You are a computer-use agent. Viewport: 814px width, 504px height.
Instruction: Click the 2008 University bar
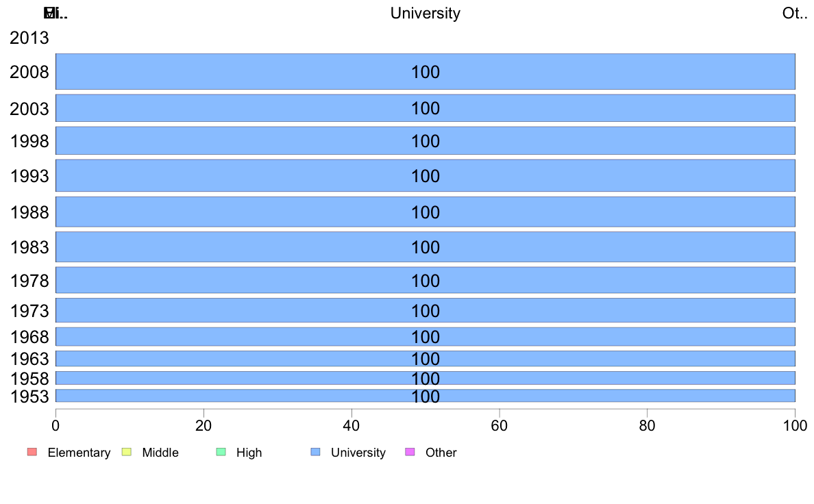tap(425, 72)
